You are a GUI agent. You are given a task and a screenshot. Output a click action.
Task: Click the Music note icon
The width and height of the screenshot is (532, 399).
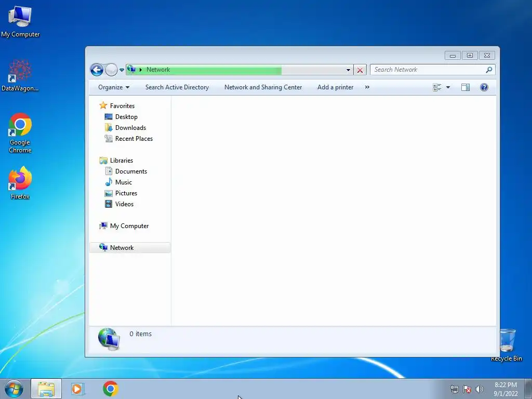click(109, 182)
